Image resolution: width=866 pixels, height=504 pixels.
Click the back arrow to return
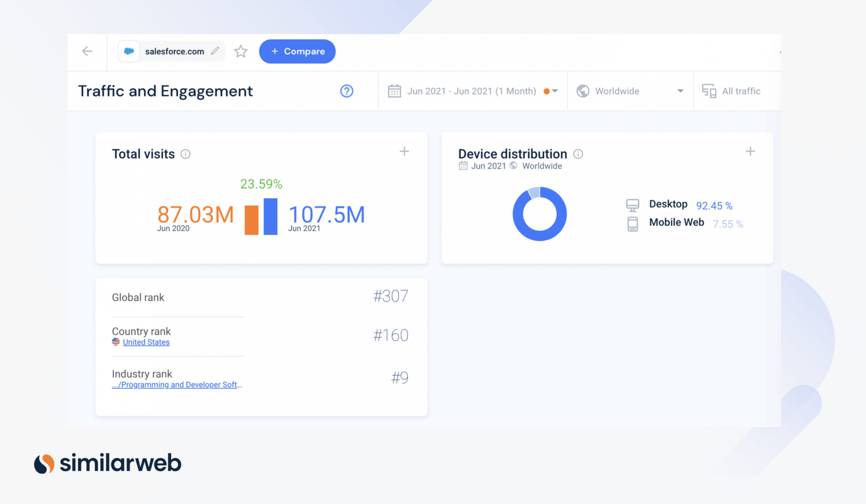pyautogui.click(x=87, y=51)
